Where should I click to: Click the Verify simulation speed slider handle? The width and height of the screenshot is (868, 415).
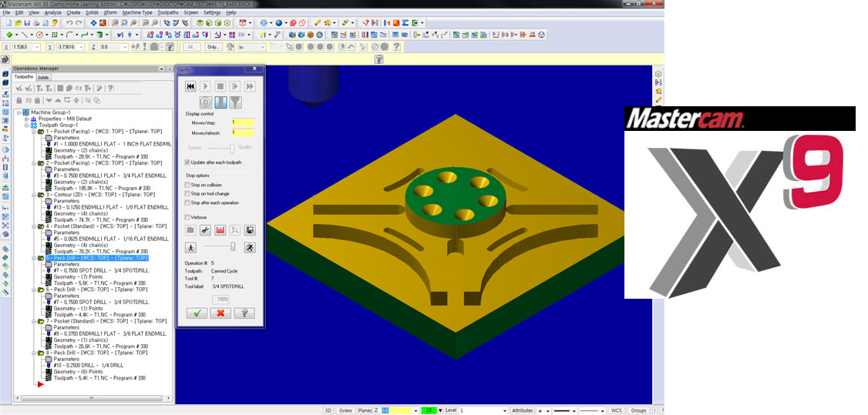pyautogui.click(x=233, y=247)
